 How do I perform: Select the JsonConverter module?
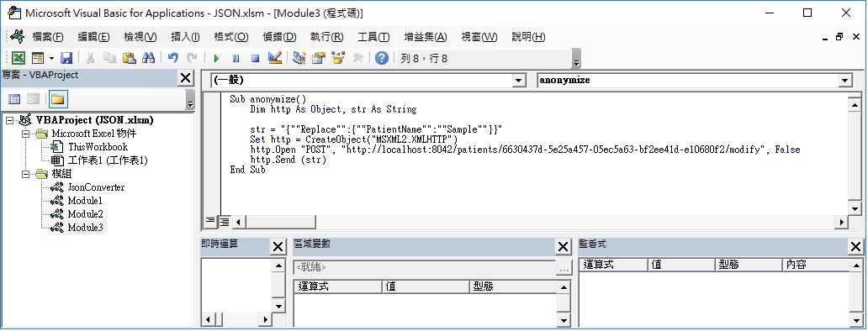tap(96, 187)
